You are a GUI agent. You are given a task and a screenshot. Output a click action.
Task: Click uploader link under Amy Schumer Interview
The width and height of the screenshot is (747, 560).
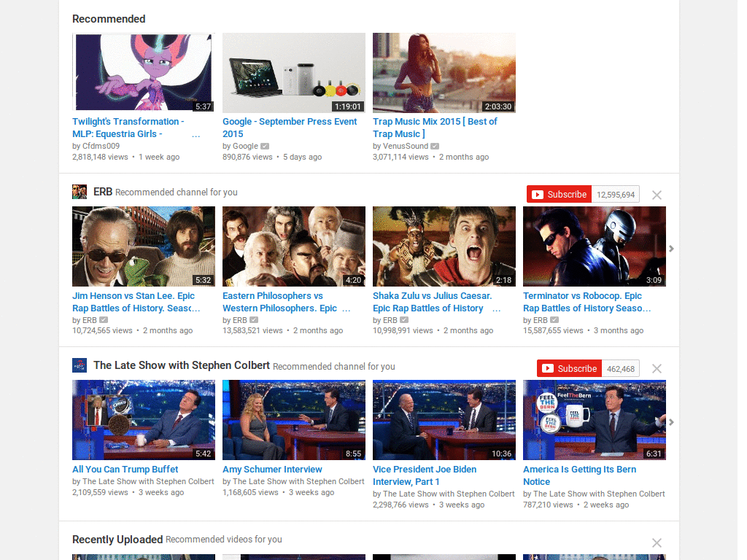pyautogui.click(x=298, y=481)
